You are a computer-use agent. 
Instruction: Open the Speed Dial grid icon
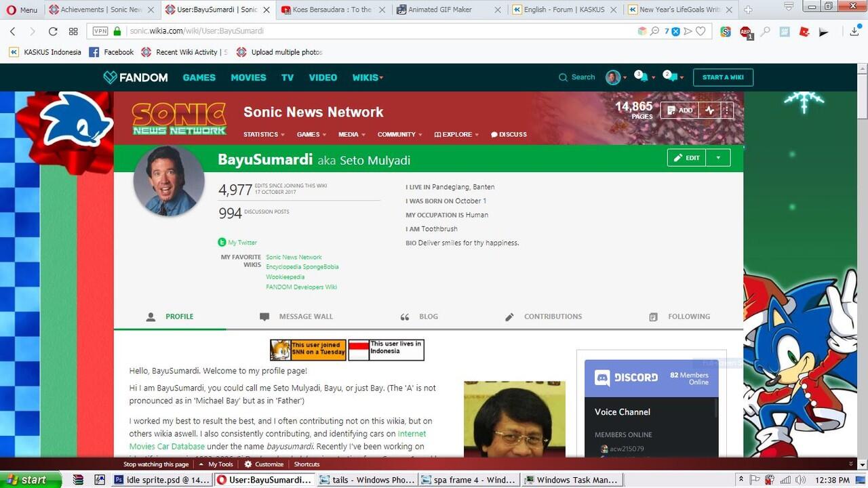[73, 31]
